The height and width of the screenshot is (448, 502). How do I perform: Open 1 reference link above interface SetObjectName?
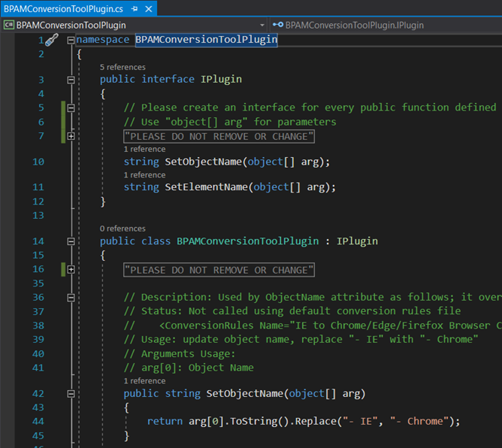145,150
